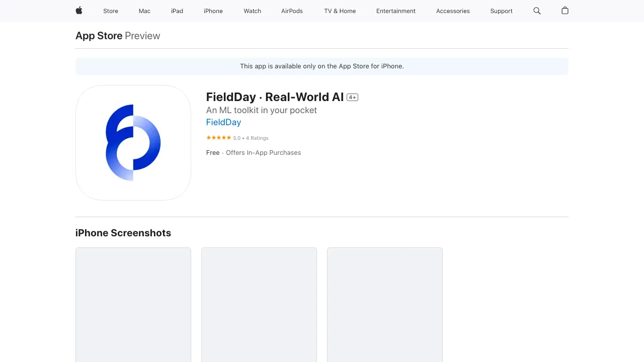644x362 pixels.
Task: Click the FieldDay app icon
Action: [133, 143]
